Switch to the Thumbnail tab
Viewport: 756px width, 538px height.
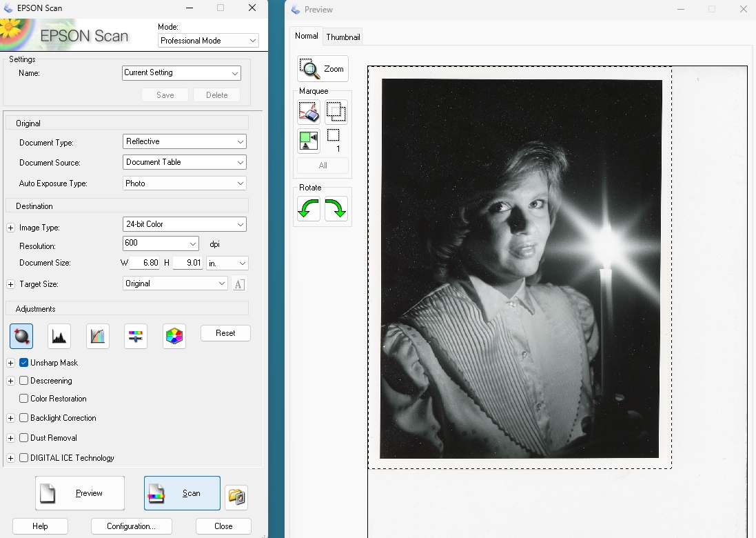pos(343,36)
